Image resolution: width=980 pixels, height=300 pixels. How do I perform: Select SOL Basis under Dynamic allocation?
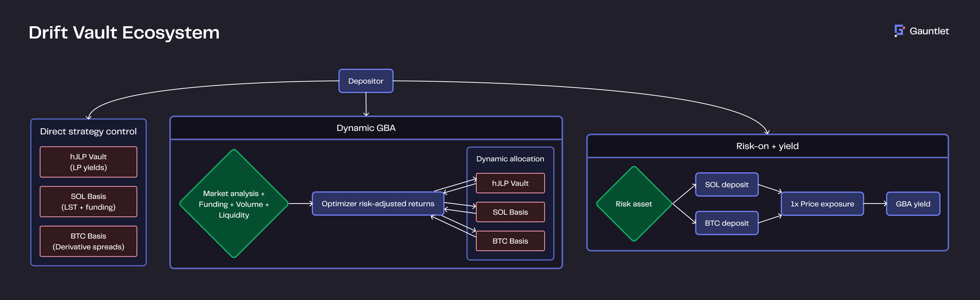pos(510,212)
